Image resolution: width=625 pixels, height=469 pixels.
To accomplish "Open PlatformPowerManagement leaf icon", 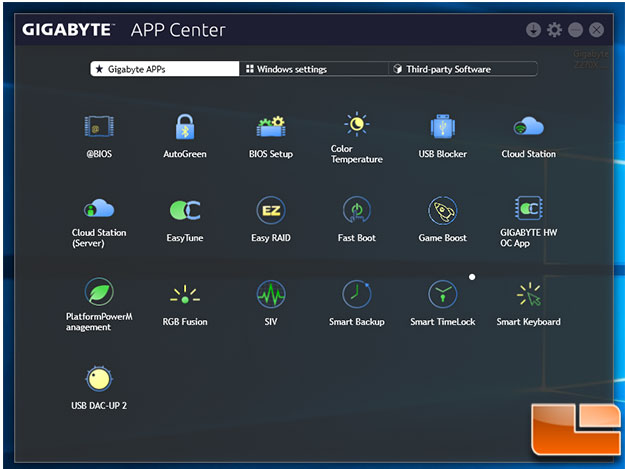I will (99, 292).
